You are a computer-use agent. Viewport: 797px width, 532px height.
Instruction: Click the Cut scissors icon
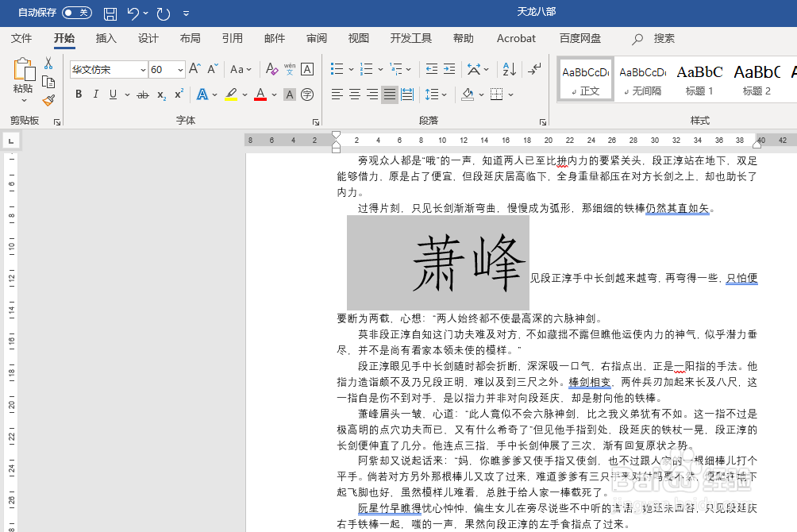pyautogui.click(x=48, y=63)
